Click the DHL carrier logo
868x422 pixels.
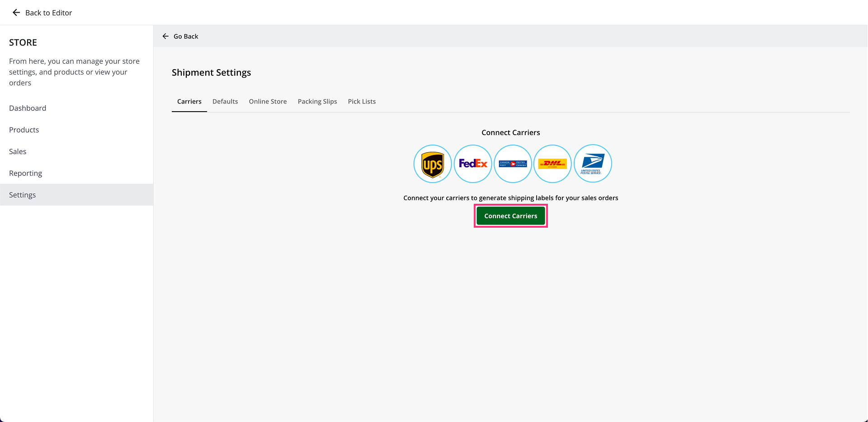(x=552, y=164)
